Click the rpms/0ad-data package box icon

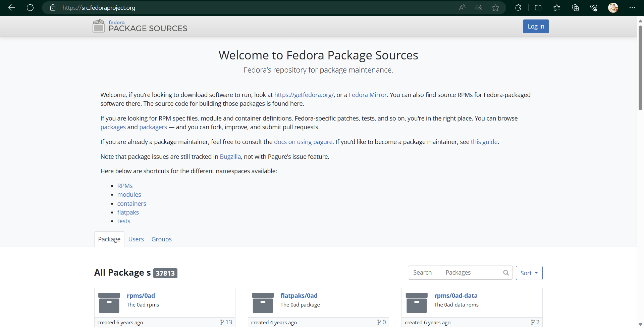pos(417,303)
